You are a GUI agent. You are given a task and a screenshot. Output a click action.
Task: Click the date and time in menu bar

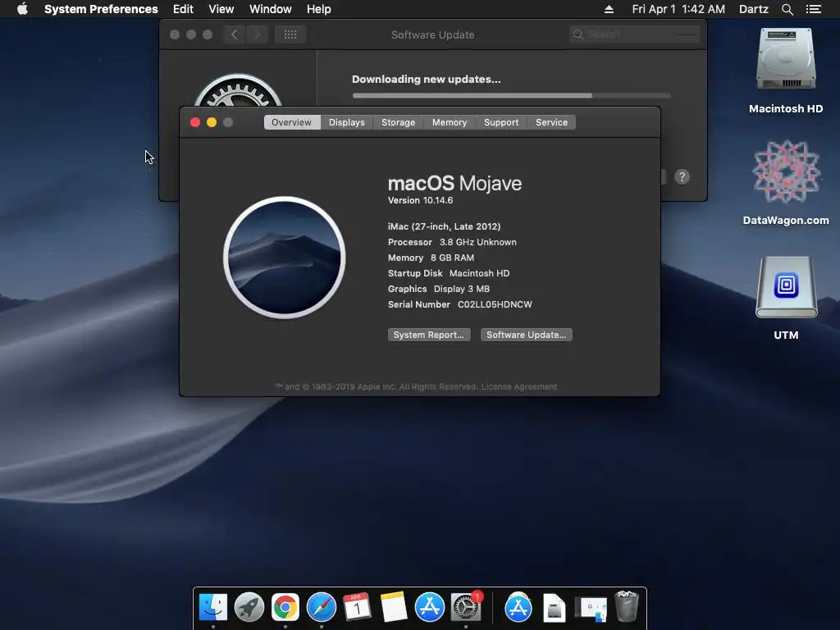pyautogui.click(x=678, y=9)
